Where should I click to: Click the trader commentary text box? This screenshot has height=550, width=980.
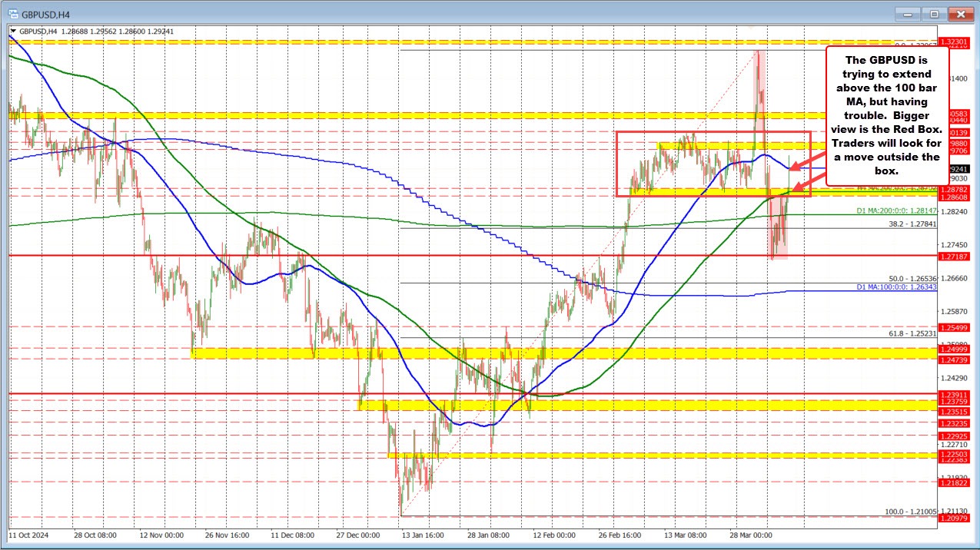888,115
